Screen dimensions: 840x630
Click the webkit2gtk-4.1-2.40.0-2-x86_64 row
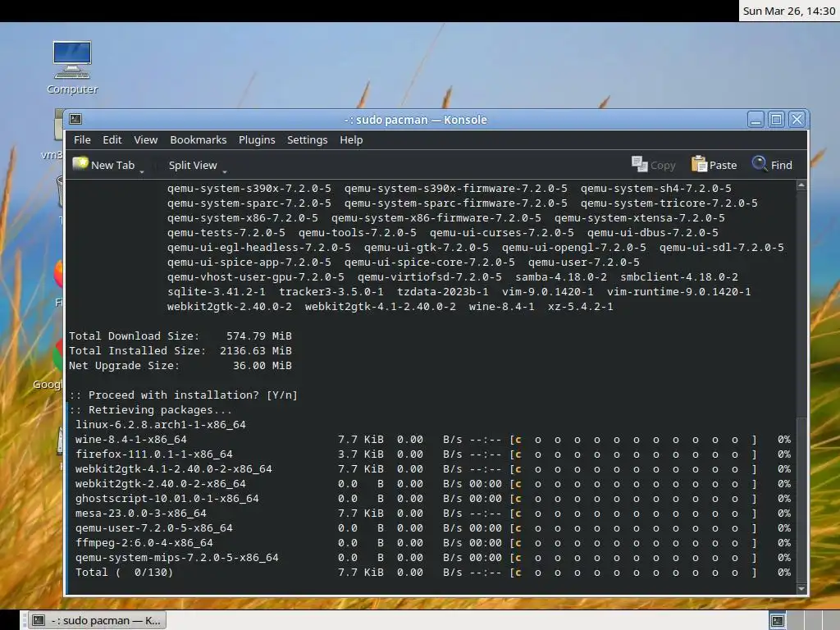tap(433, 468)
